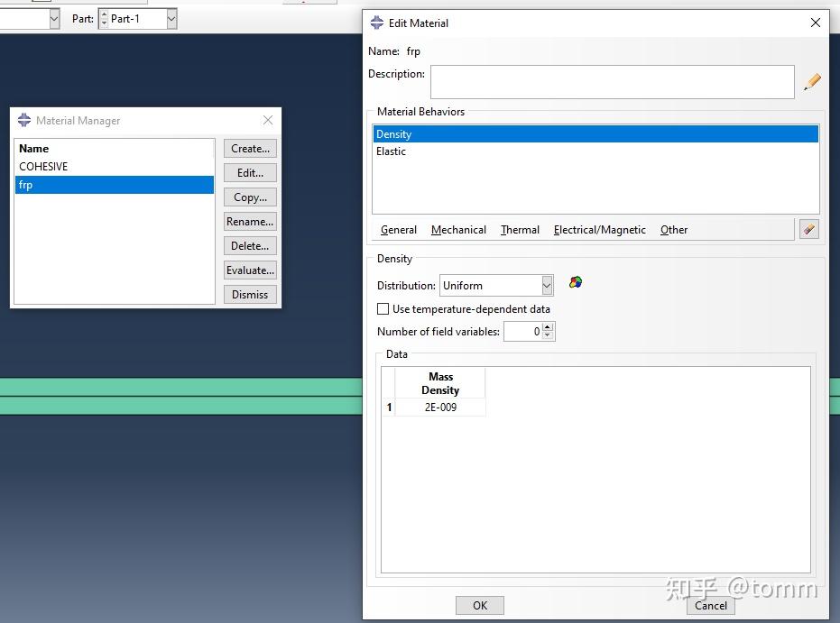Open the distribution color-sphere picker
This screenshot has height=623, width=840.
coord(575,281)
